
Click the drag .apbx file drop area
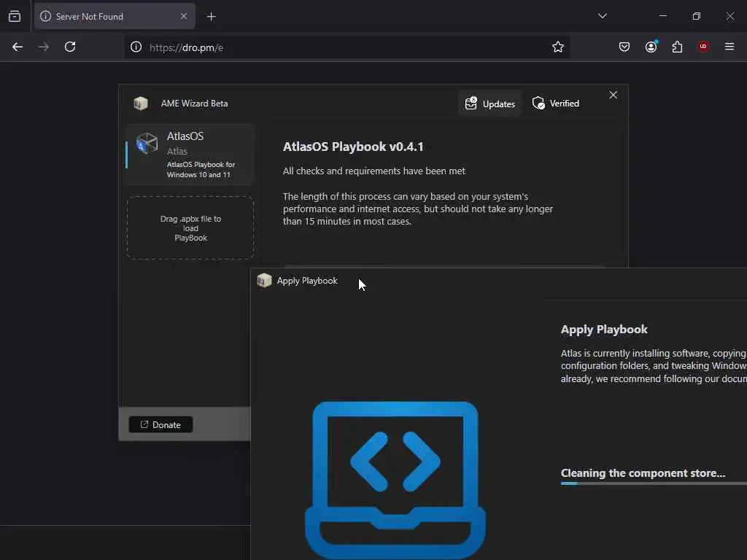tap(190, 228)
